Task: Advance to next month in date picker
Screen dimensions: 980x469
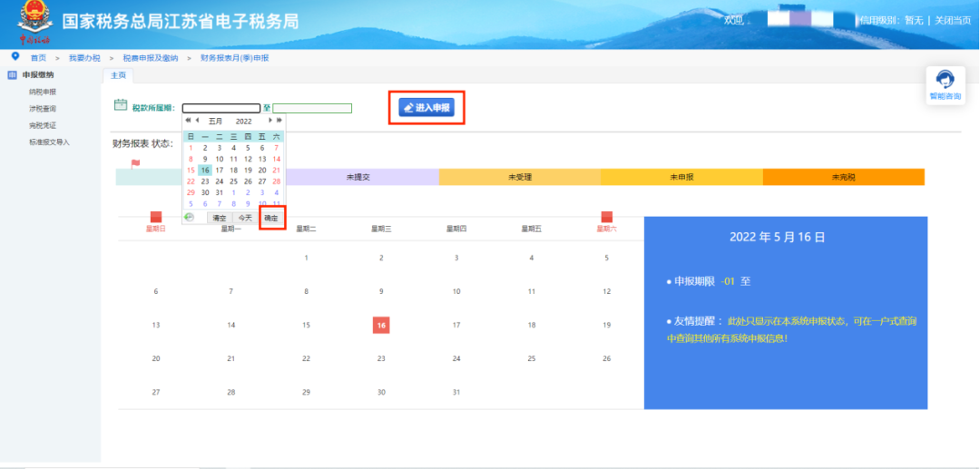Action: click(x=270, y=120)
